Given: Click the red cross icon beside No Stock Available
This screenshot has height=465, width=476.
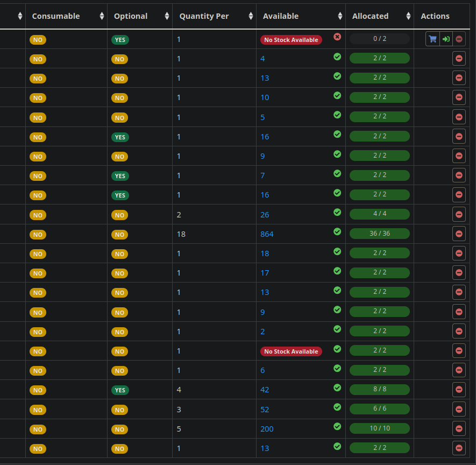Looking at the screenshot, I should click(x=337, y=37).
